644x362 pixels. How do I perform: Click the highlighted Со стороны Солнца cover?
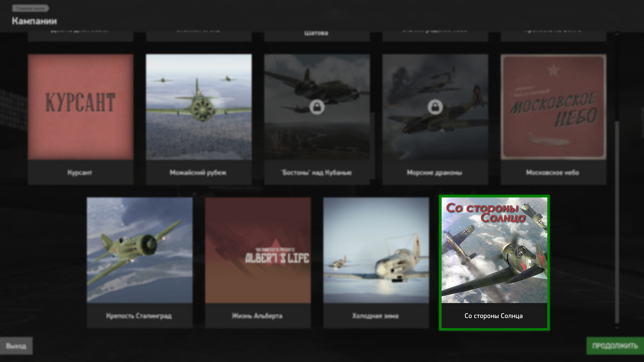pyautogui.click(x=495, y=250)
